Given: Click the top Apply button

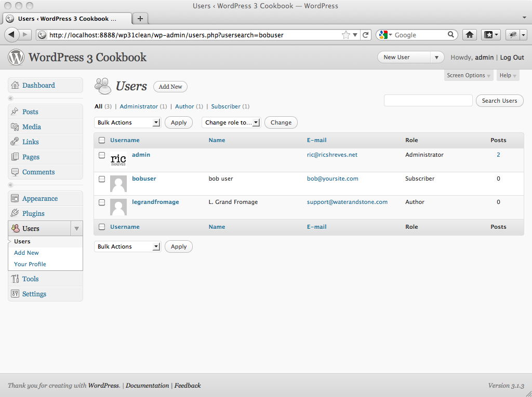Looking at the screenshot, I should pyautogui.click(x=179, y=122).
